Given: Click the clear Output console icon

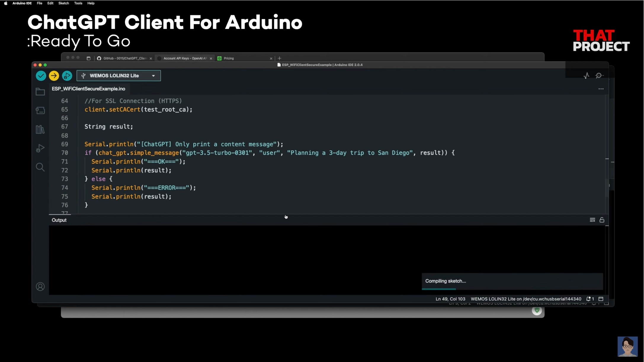Looking at the screenshot, I should pos(592,220).
